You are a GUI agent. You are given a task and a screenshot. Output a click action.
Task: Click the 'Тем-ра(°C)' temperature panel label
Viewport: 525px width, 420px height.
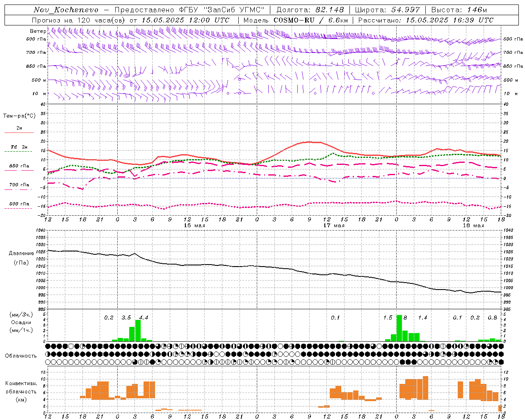(19, 116)
